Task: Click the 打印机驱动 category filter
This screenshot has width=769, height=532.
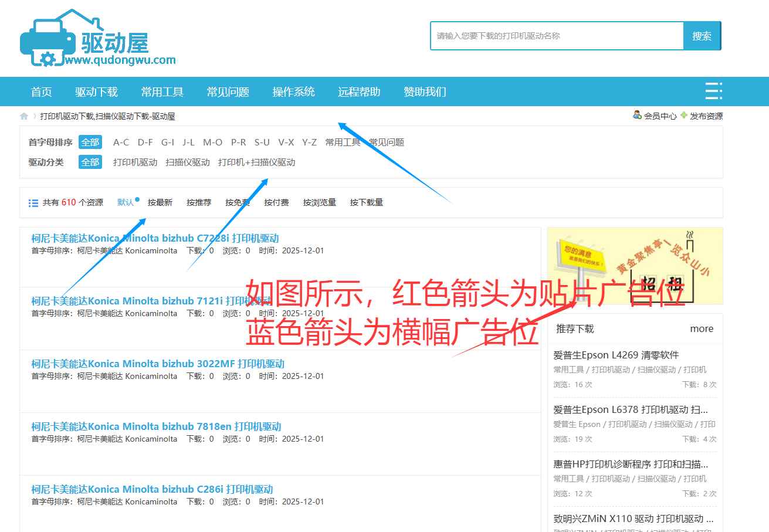Action: tap(134, 162)
